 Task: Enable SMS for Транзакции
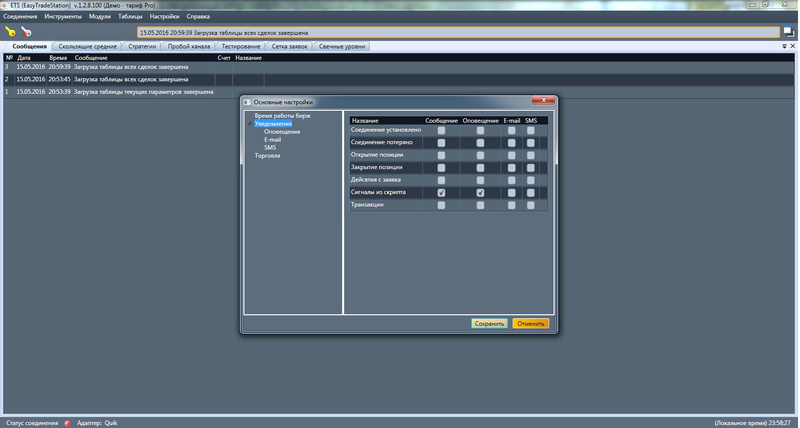coord(531,205)
